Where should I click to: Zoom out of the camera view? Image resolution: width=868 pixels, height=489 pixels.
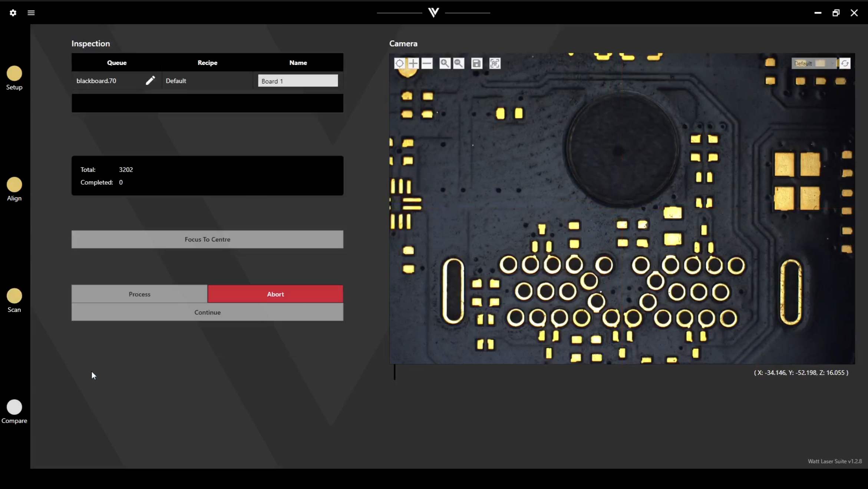pos(458,63)
